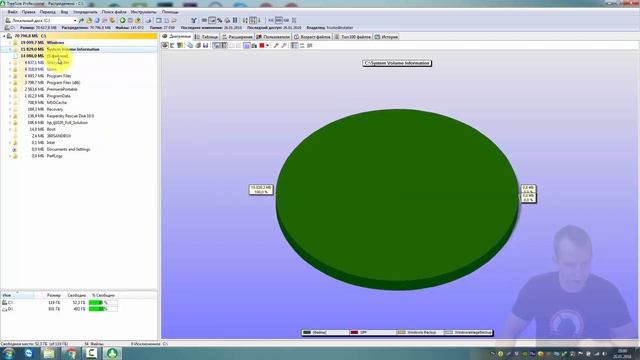Viewport: 640px width, 360px height.
Task: Click the WindowsImageBackup legend entry
Action: [468, 333]
